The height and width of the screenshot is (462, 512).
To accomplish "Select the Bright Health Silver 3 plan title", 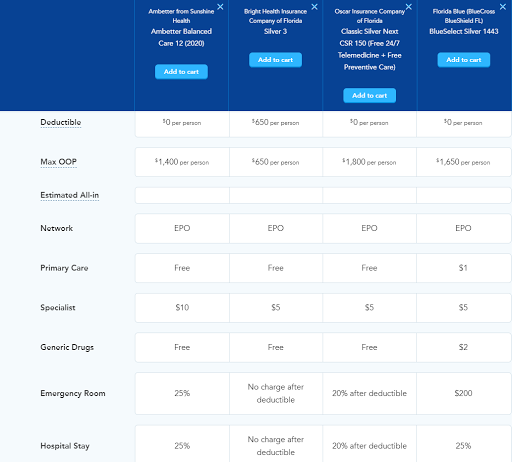I will [x=275, y=31].
